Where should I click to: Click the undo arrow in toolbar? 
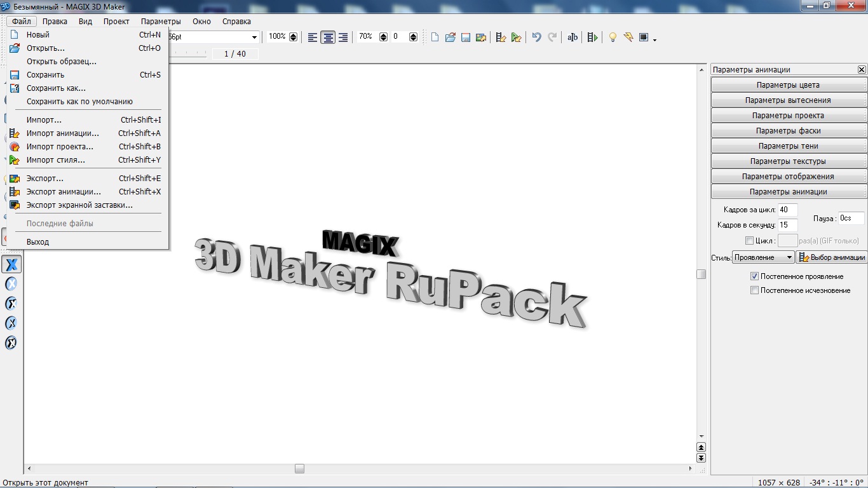tap(536, 37)
